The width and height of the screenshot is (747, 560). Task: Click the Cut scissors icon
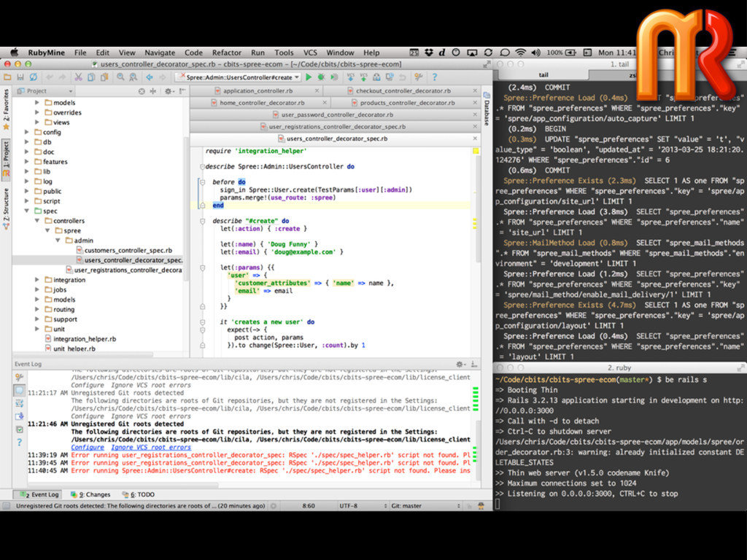point(78,77)
